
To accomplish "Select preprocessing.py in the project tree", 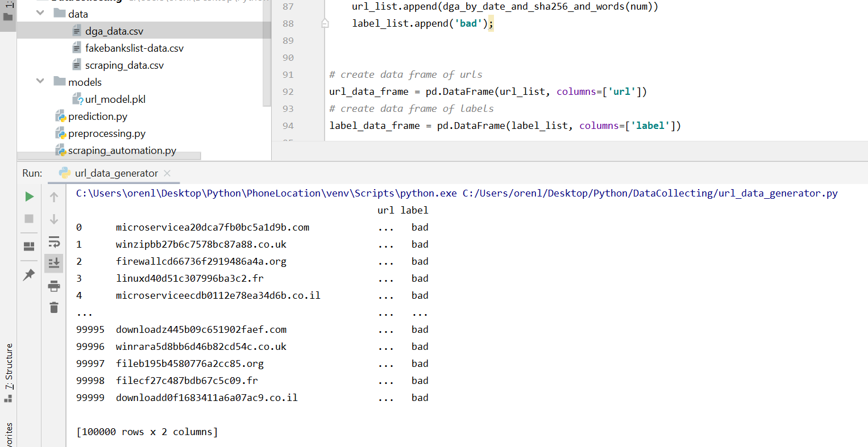I will point(107,133).
